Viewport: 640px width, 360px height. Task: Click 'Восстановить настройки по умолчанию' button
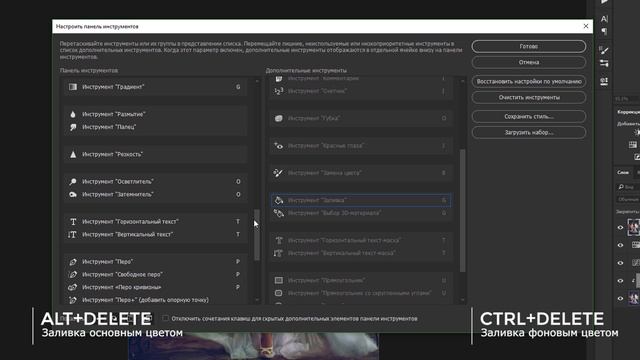point(529,82)
